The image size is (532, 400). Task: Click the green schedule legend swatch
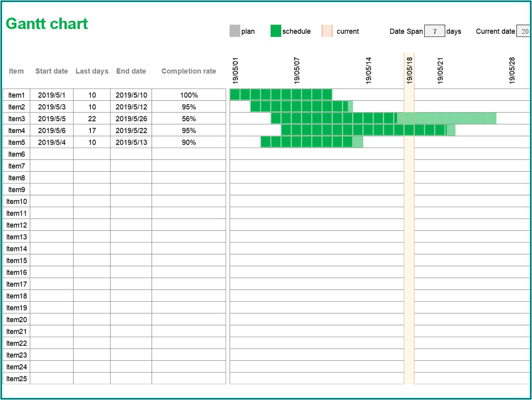click(275, 31)
